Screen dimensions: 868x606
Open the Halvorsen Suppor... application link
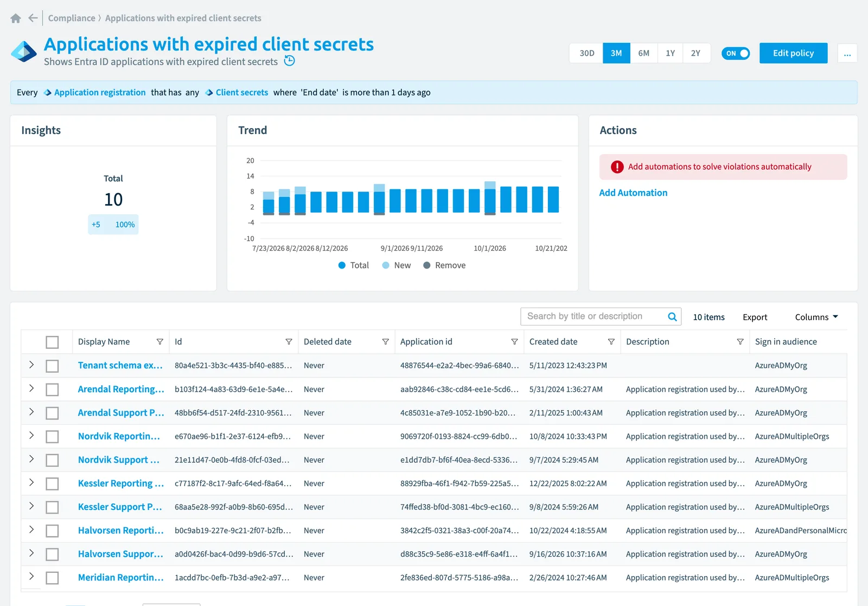point(120,554)
